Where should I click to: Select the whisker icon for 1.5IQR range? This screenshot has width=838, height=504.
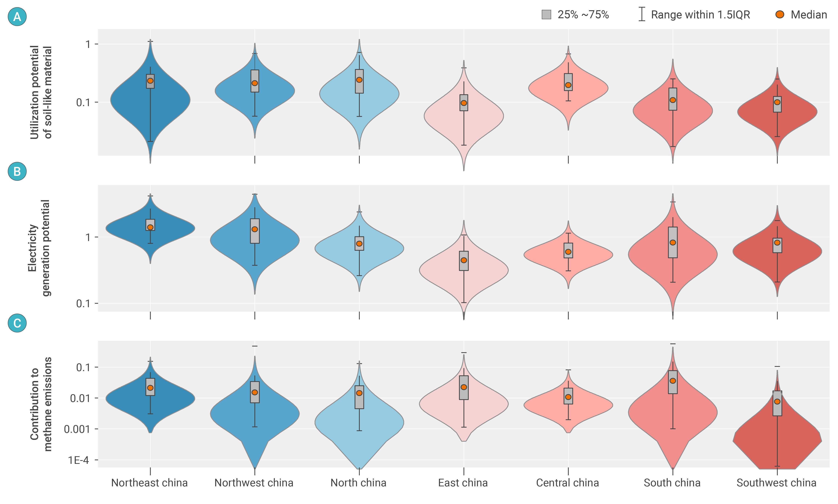tap(642, 15)
